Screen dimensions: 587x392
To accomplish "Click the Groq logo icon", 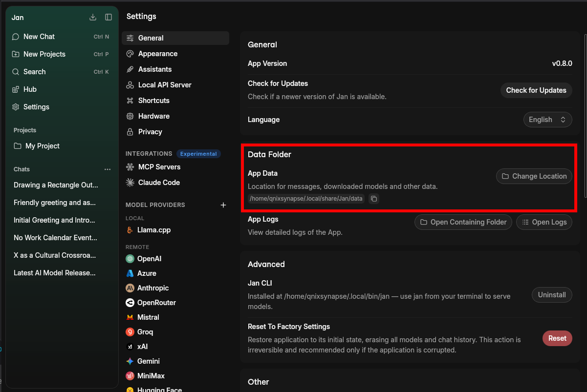I will pos(130,332).
